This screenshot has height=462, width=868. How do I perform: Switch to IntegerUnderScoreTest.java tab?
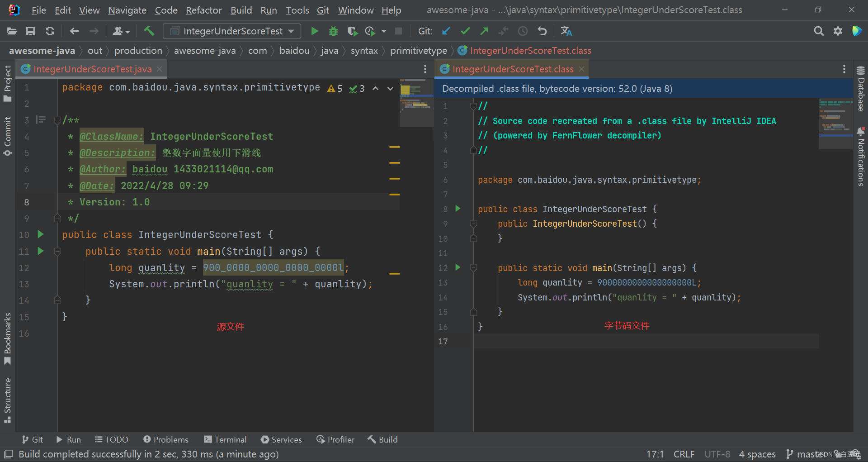92,69
